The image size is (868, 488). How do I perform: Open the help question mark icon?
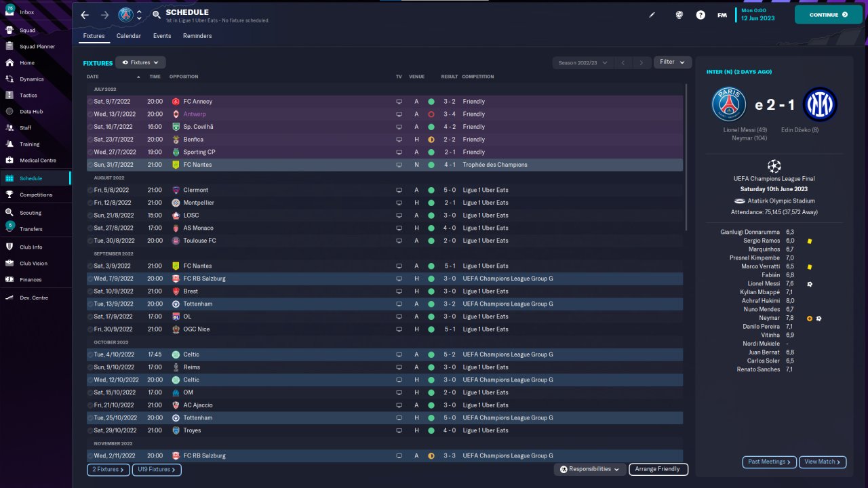[701, 15]
